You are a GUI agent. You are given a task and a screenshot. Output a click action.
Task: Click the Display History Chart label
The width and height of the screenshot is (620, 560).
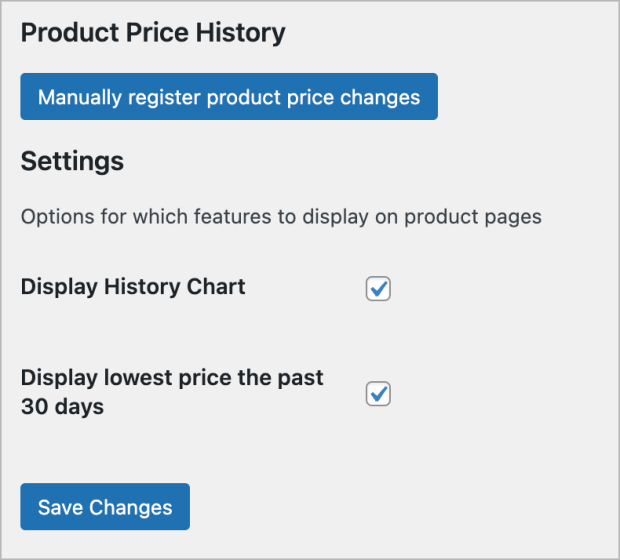click(x=133, y=287)
